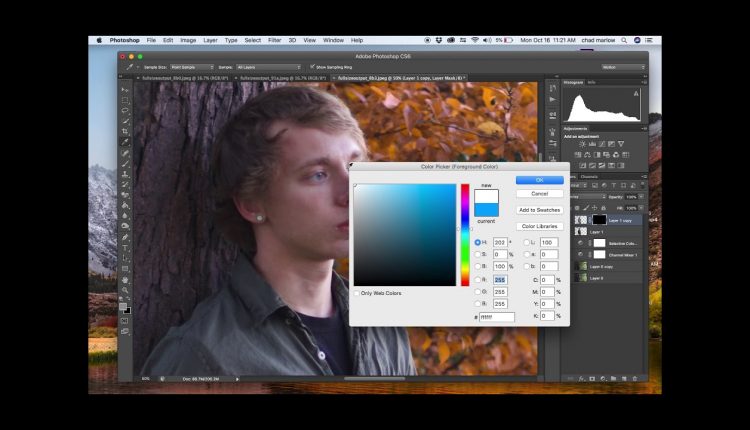Select the Lasso tool
750x430 pixels.
pyautogui.click(x=125, y=110)
